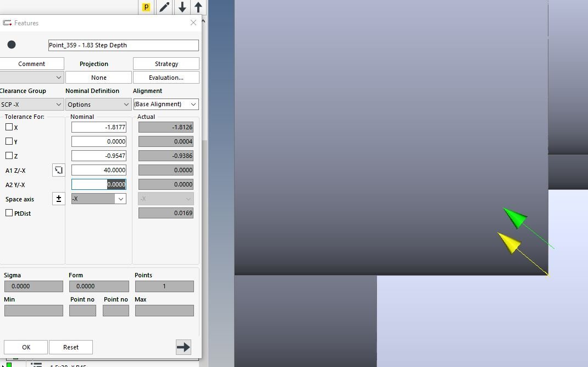
Task: Click the actual Y value 0.0004
Action: 166,141
